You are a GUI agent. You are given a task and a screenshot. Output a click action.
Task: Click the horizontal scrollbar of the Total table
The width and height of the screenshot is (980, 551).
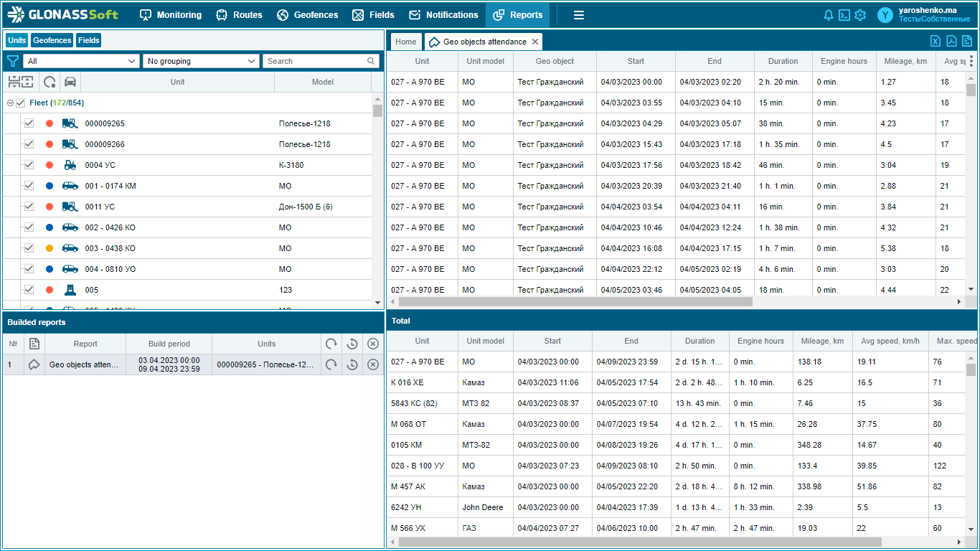click(640, 542)
